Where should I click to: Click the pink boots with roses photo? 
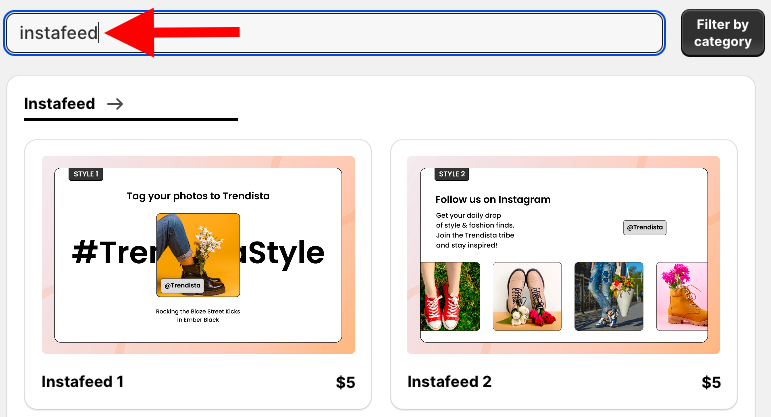pos(527,296)
